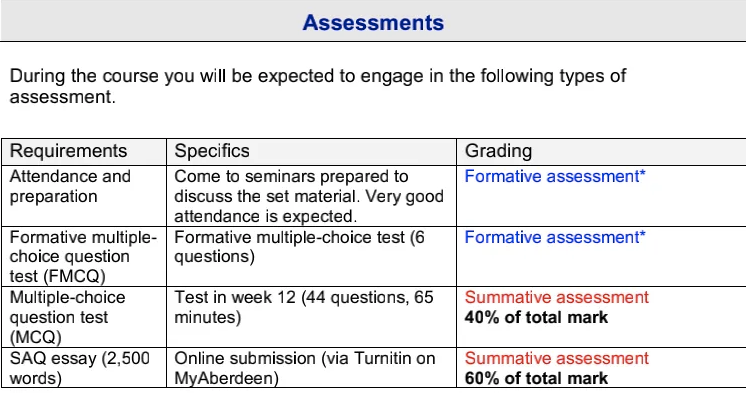Open second Formative assessment* link
Image resolution: width=746 pixels, height=393 pixels.
click(555, 237)
